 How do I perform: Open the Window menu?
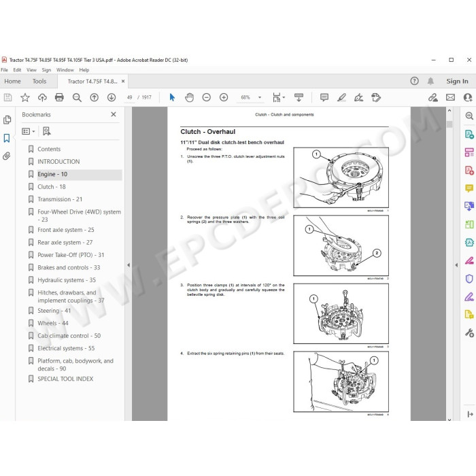(x=65, y=70)
